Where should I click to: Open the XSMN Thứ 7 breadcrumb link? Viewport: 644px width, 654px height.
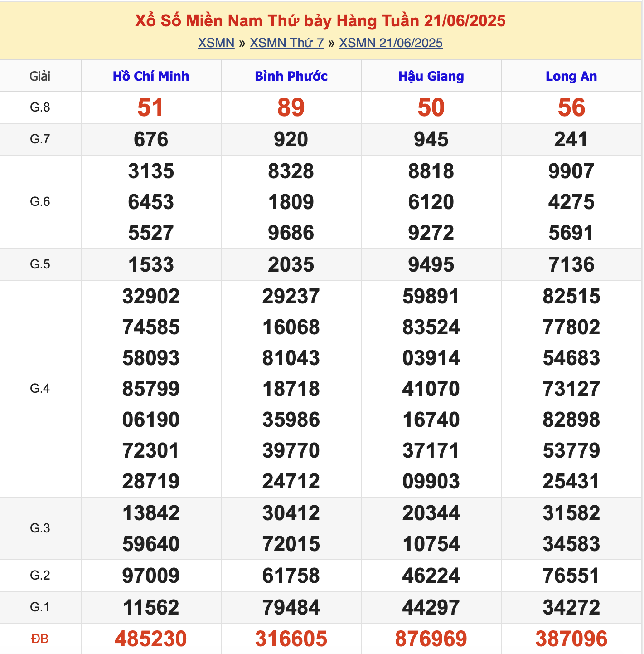287,43
